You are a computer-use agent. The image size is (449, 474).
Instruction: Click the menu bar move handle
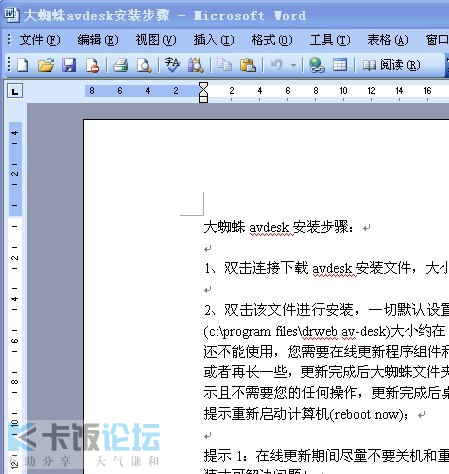pos(9,40)
